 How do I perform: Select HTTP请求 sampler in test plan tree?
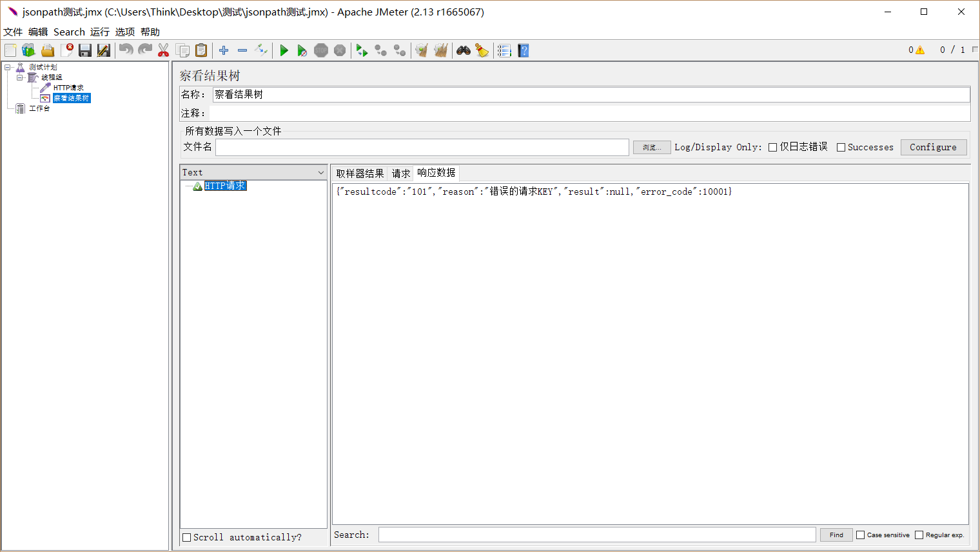(x=68, y=88)
